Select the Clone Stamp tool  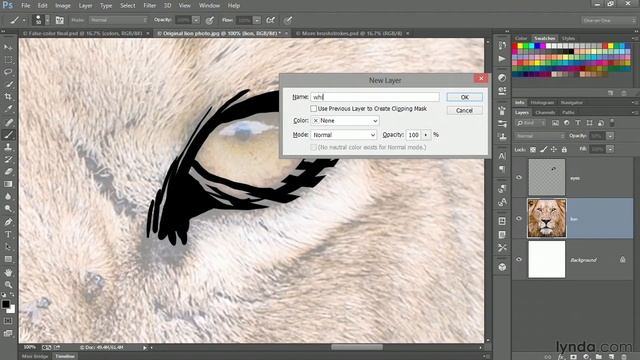tap(8, 147)
